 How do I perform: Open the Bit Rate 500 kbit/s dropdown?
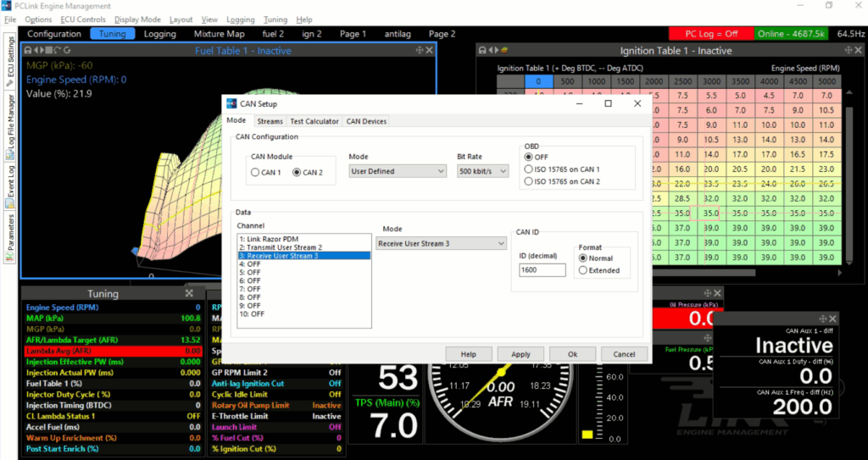click(x=482, y=172)
